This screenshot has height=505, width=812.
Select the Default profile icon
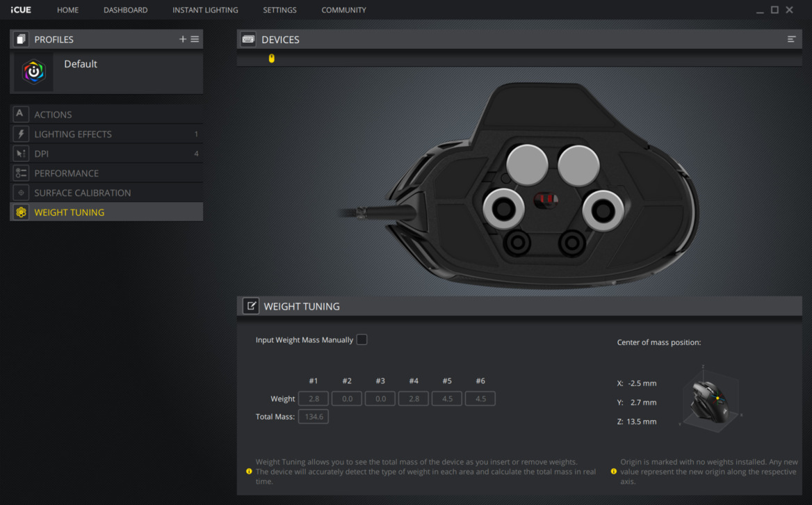(x=33, y=72)
